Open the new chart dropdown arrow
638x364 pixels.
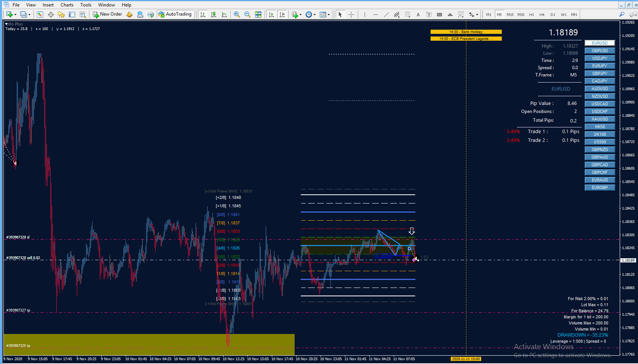click(x=15, y=15)
